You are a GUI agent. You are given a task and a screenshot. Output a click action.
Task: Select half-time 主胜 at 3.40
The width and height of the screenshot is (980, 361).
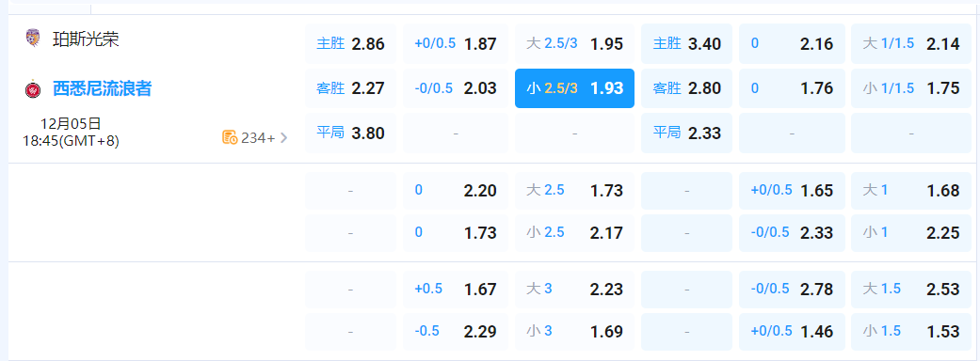[x=687, y=44]
